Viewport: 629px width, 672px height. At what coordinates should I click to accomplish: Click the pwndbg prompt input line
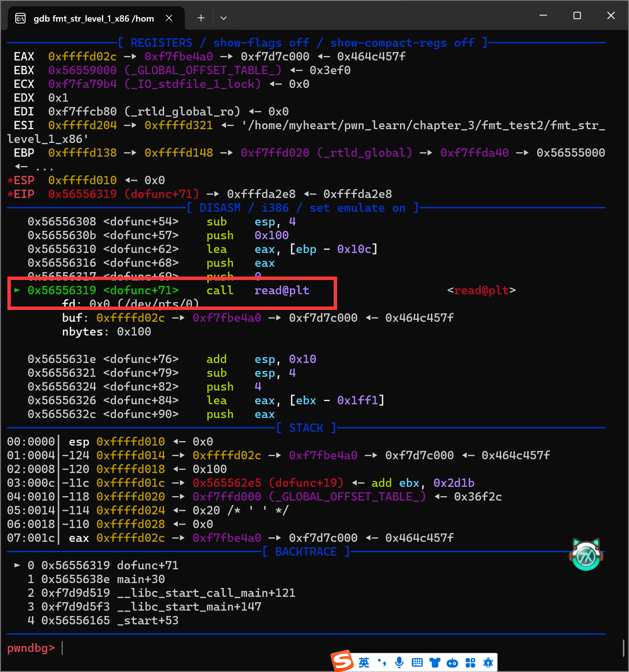tap(295, 648)
